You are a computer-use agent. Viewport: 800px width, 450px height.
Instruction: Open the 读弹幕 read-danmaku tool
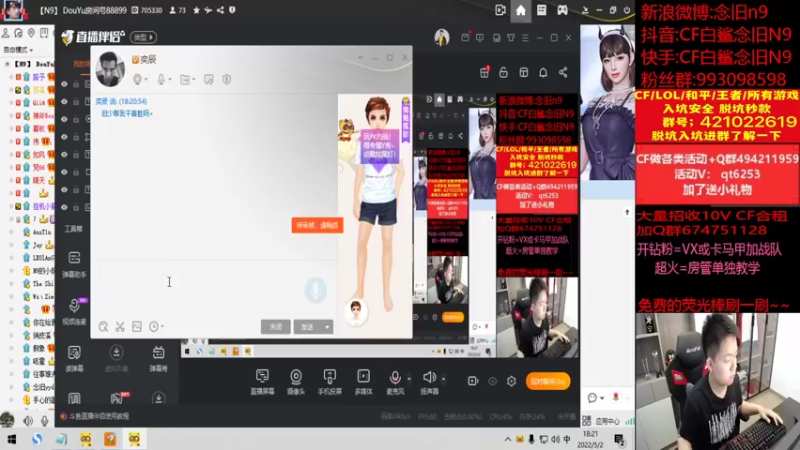(74, 358)
